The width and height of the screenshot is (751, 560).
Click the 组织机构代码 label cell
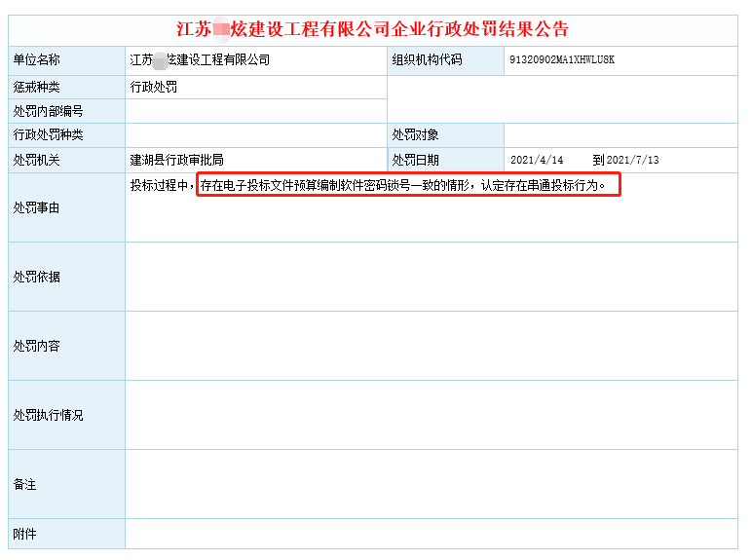pos(427,60)
